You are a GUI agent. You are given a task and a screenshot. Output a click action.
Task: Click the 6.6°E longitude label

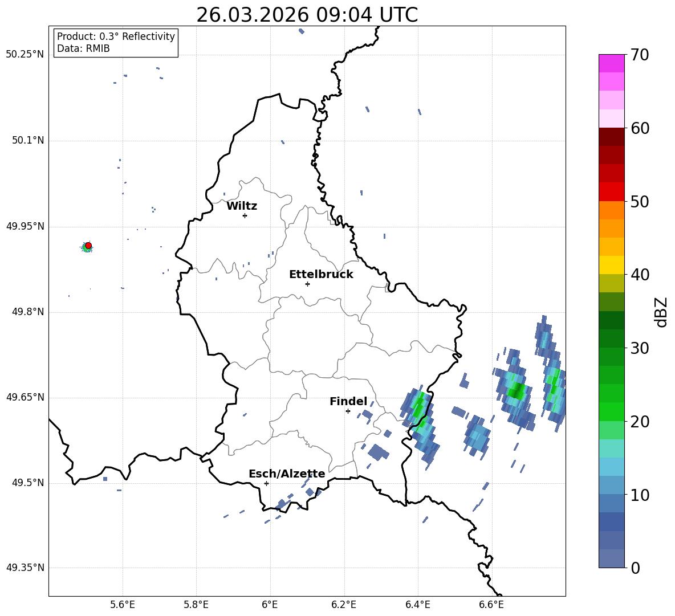coord(491,605)
